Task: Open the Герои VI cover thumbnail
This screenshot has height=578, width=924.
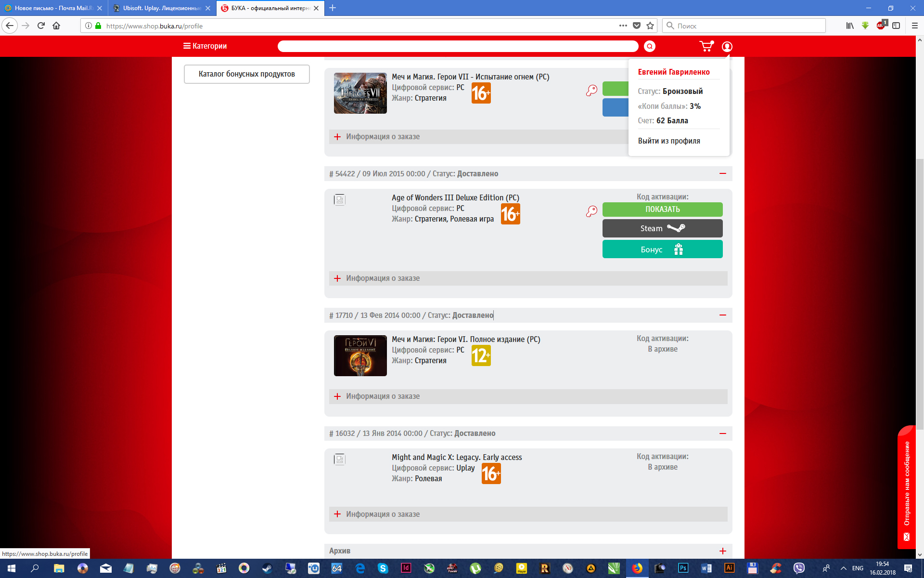Action: (x=360, y=355)
